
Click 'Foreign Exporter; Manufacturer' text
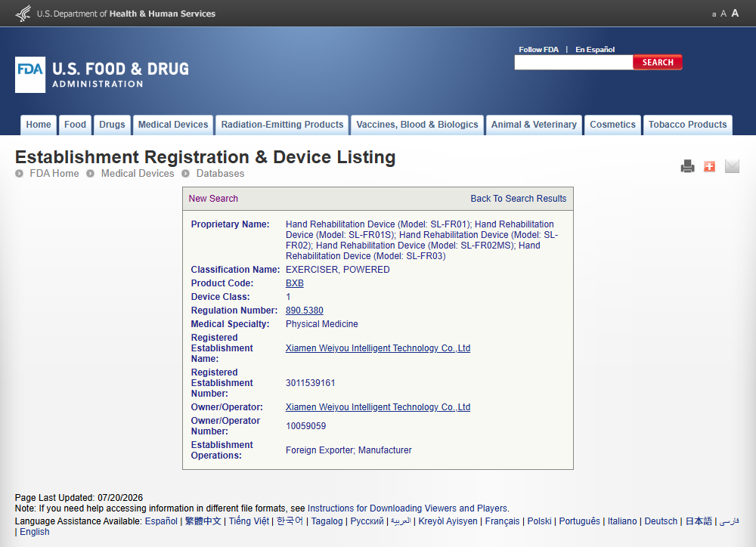click(349, 450)
